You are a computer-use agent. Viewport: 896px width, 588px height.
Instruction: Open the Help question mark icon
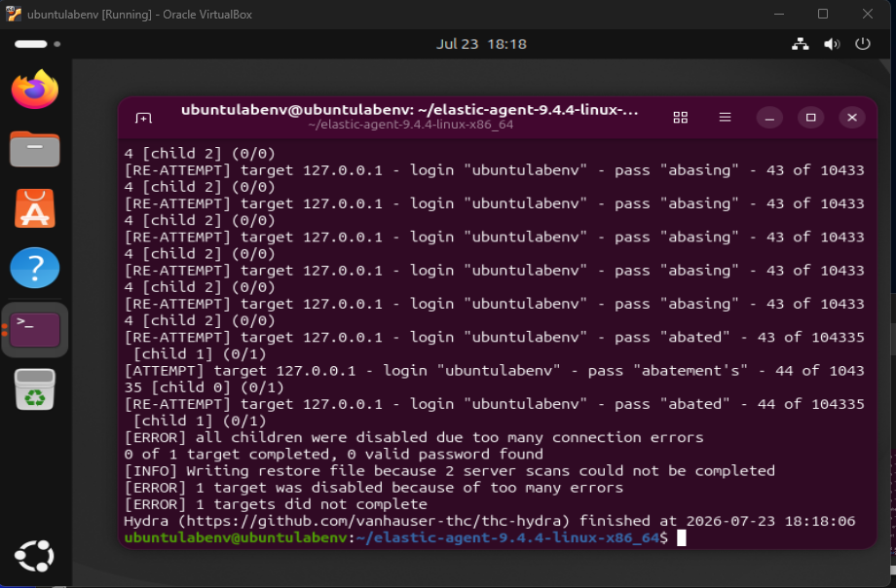[35, 268]
